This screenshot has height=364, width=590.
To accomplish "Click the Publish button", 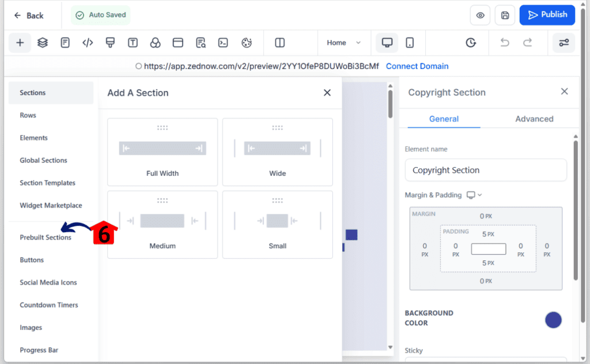I will (x=547, y=15).
